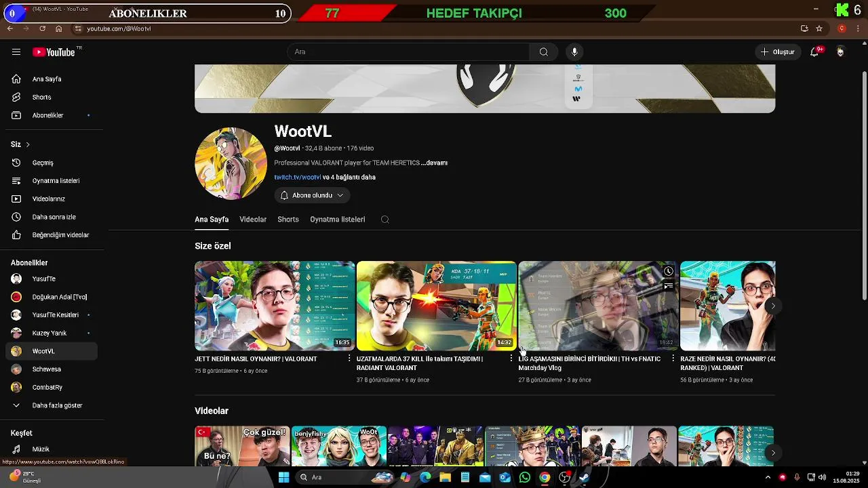This screenshot has height=488, width=868.
Task: Open Schewesa subscription channel
Action: (52, 369)
